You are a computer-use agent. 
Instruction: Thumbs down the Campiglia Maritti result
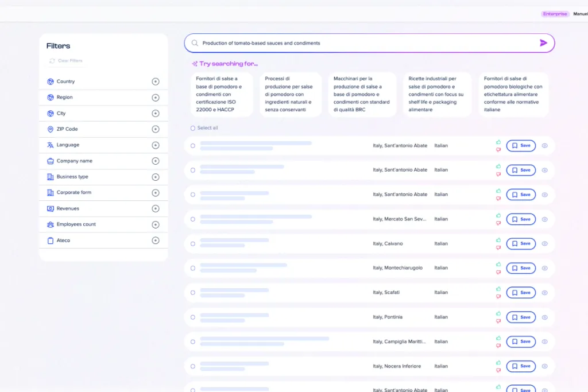click(x=498, y=346)
